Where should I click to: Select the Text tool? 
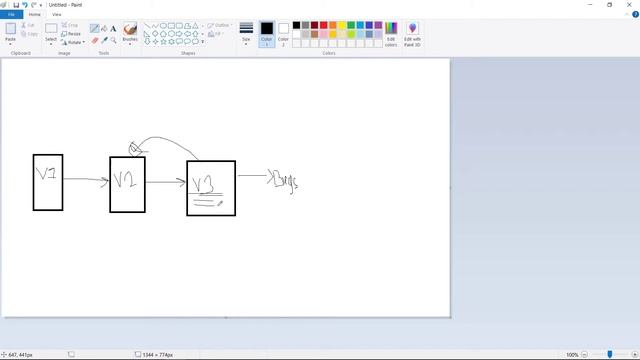(x=113, y=29)
